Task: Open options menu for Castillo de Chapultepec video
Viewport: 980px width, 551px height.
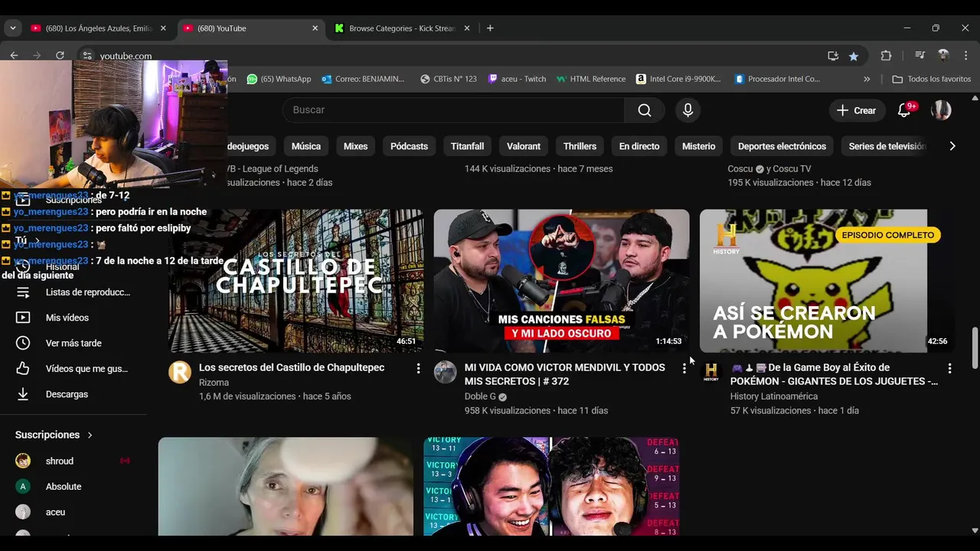Action: tap(418, 368)
